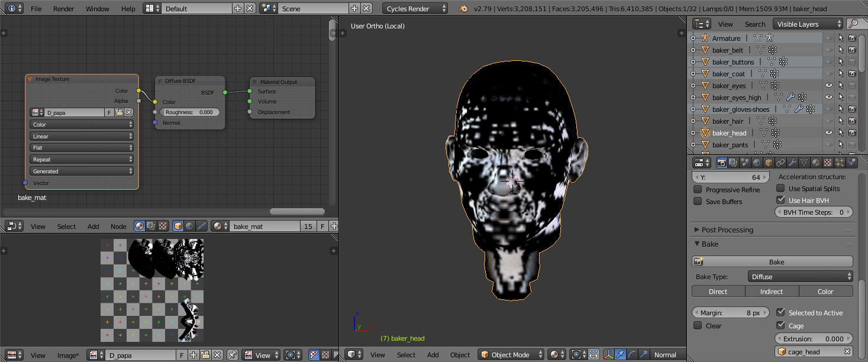Toggle visibility eye of baker_head

tap(829, 133)
